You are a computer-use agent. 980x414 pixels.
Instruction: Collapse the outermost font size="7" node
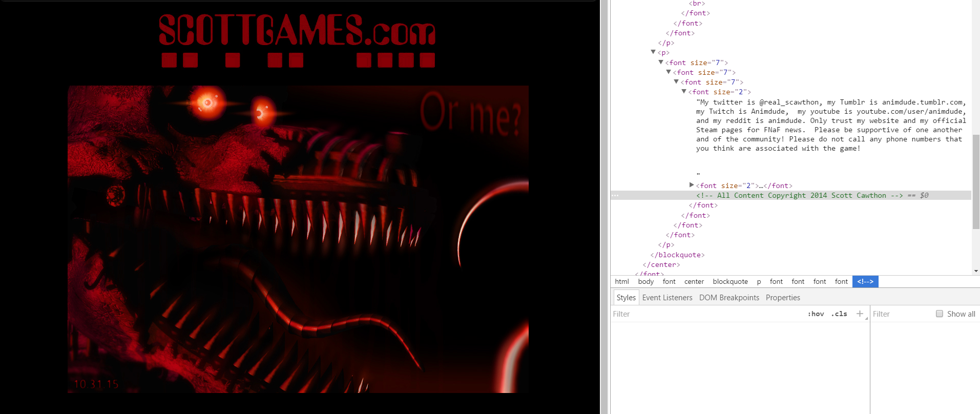[x=661, y=62]
